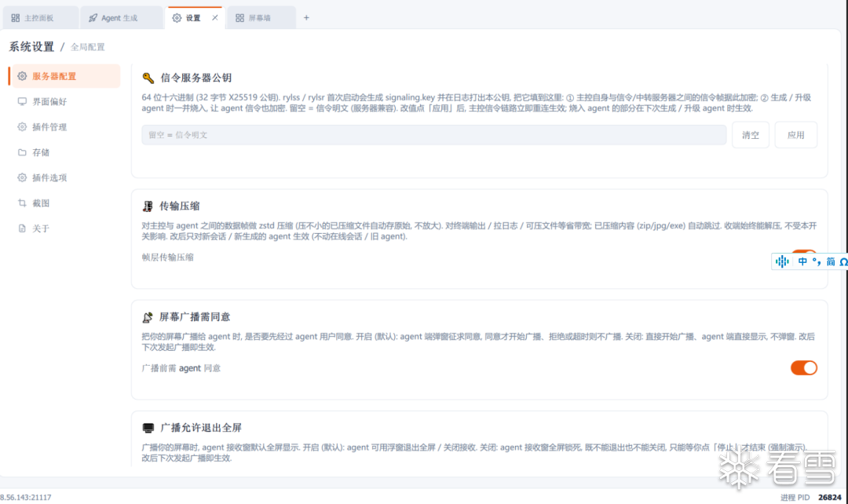Click the grid icon on 屏幕墙 tab
The height and width of the screenshot is (504, 848).
pyautogui.click(x=239, y=18)
